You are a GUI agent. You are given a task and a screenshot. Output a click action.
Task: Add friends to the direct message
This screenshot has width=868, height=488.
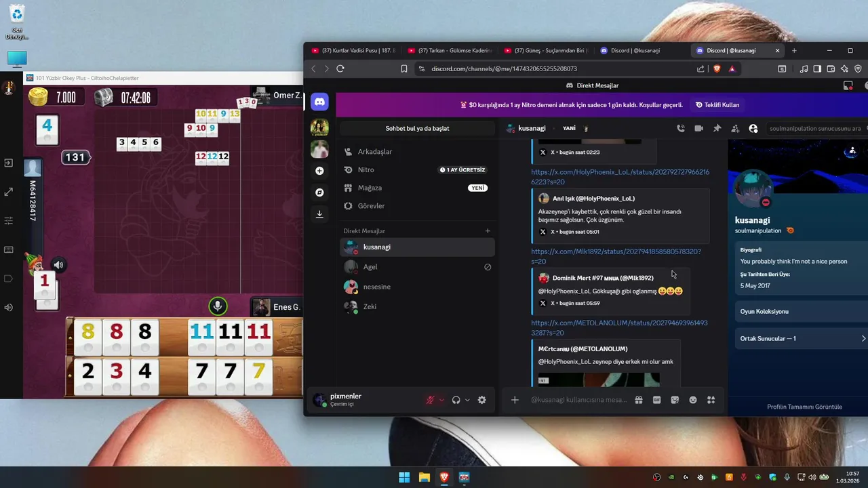click(735, 128)
